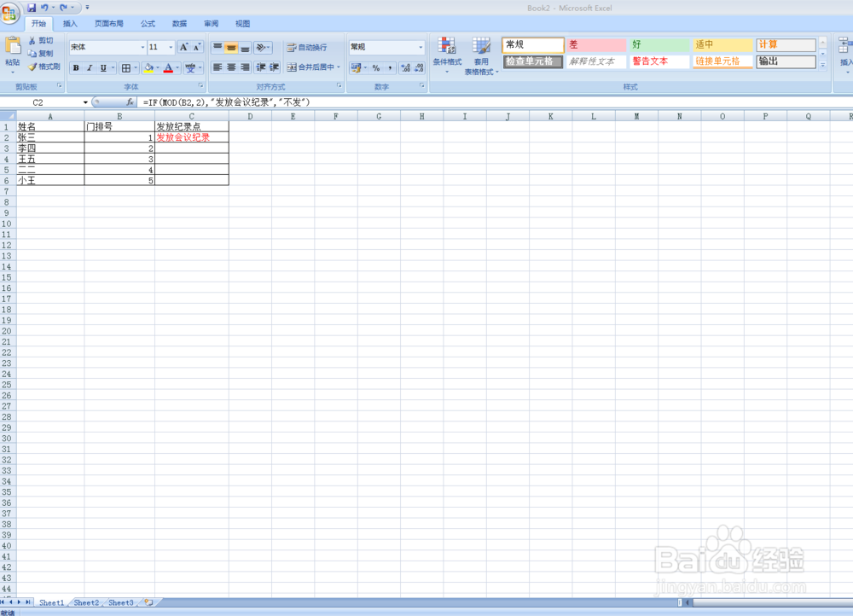The height and width of the screenshot is (616, 853).
Task: Set bottom vertical alignment
Action: (245, 47)
